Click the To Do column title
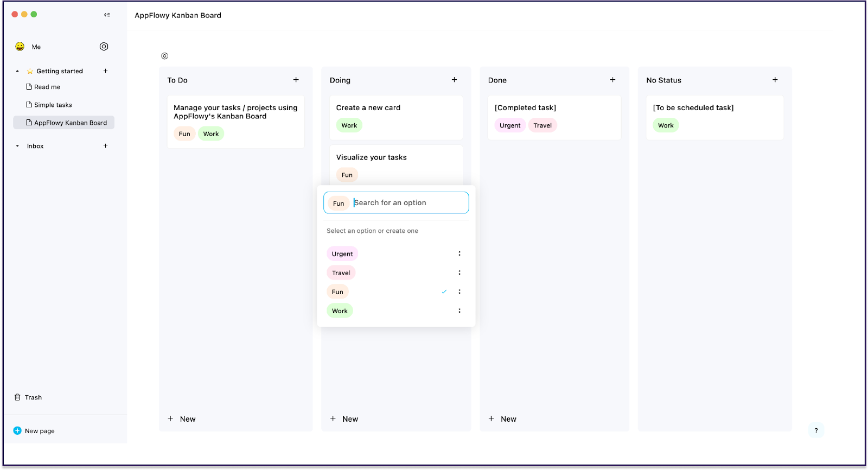The image size is (868, 470). tap(177, 80)
